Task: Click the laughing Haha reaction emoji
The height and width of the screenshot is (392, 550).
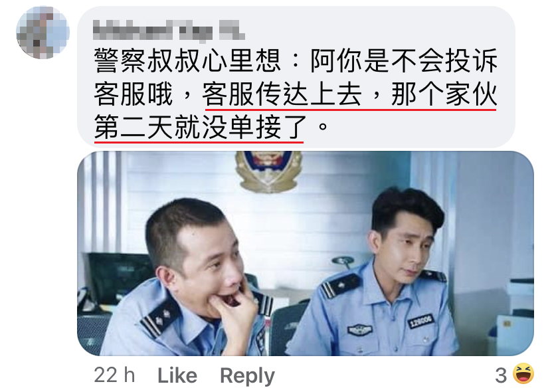Action: coord(523,374)
